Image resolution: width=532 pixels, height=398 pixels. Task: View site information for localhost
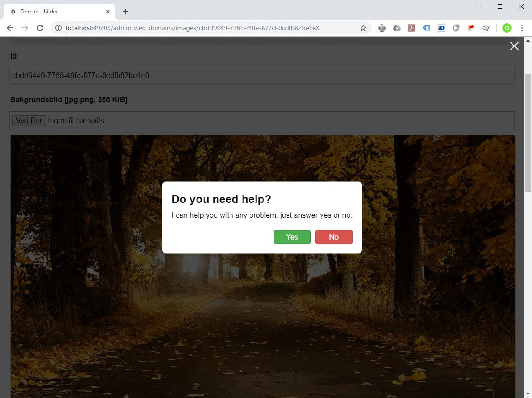pyautogui.click(x=59, y=28)
